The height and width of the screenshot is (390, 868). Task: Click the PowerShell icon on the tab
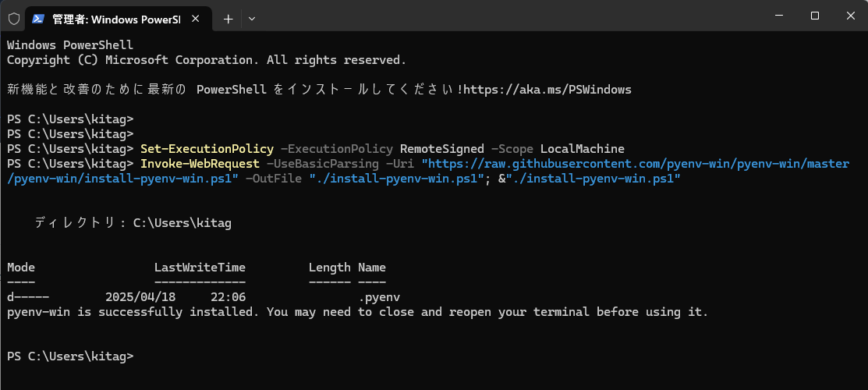coord(38,19)
